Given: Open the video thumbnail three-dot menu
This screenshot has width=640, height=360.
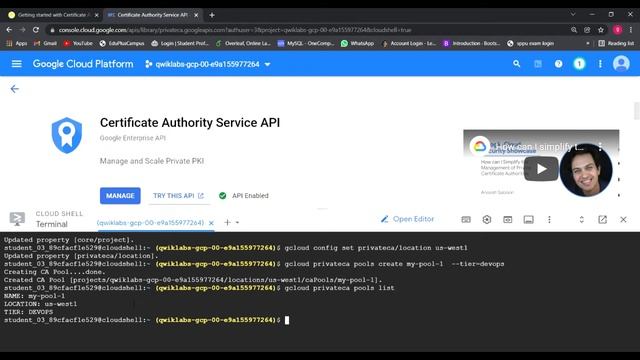Looking at the screenshot, I should pyautogui.click(x=600, y=147).
